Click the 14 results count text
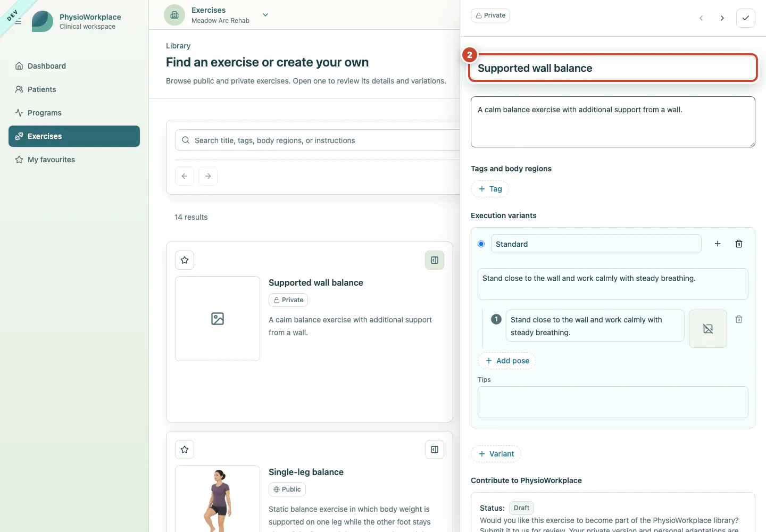The height and width of the screenshot is (532, 766). (191, 217)
